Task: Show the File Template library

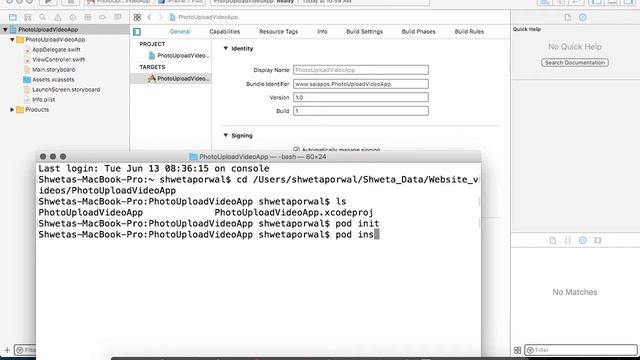Action: click(553, 240)
